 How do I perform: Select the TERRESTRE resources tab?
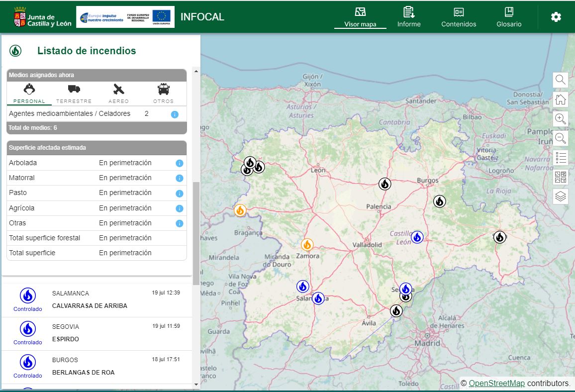coord(74,94)
